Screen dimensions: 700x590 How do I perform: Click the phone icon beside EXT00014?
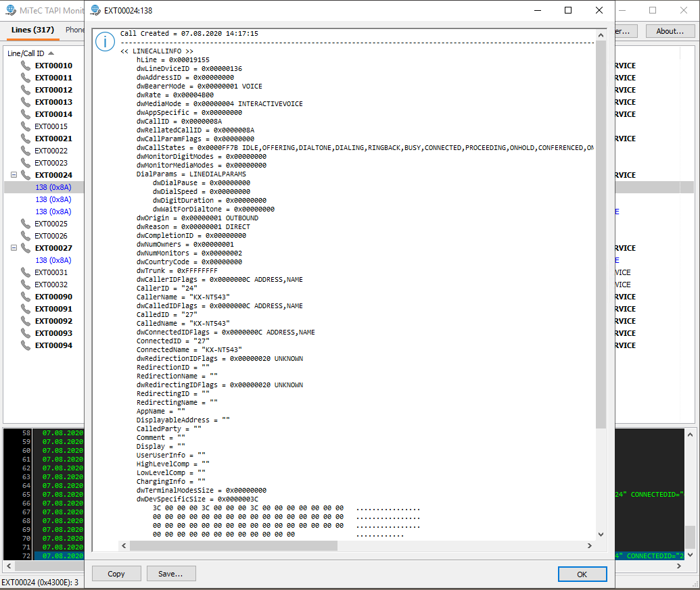pos(26,114)
